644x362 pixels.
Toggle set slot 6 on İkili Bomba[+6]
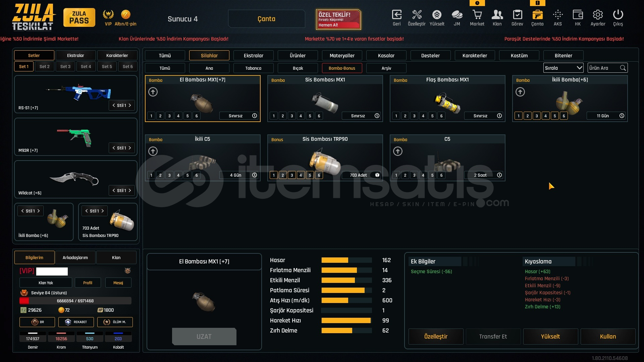point(564,116)
